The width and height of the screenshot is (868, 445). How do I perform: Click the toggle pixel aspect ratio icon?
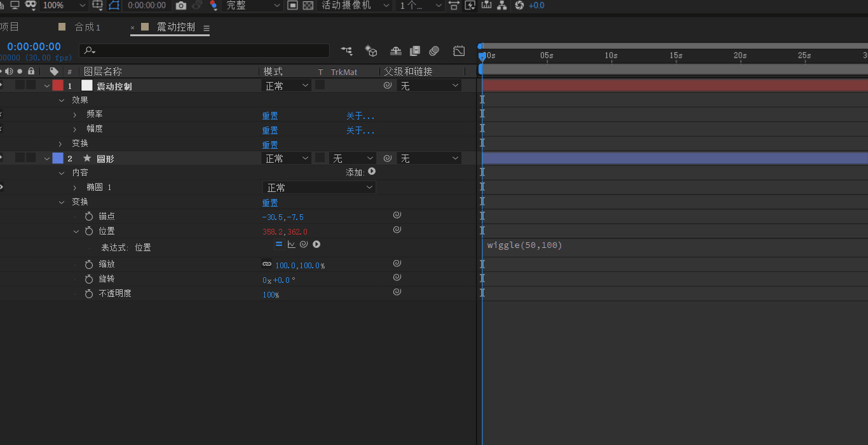454,5
